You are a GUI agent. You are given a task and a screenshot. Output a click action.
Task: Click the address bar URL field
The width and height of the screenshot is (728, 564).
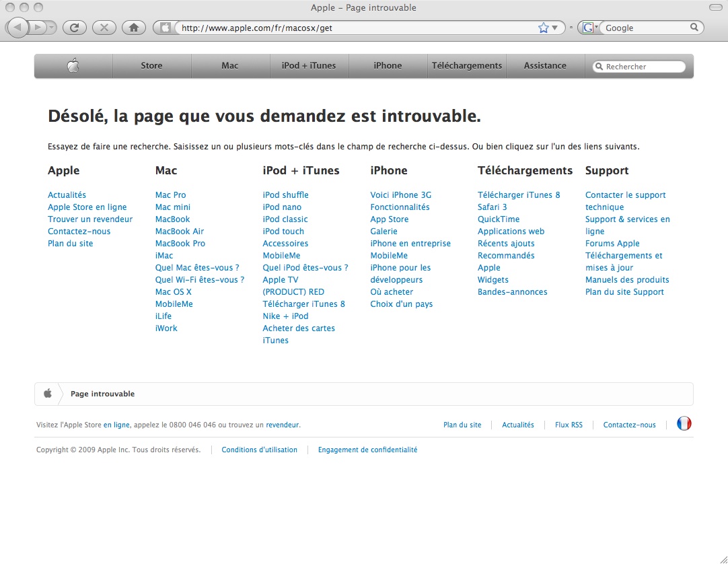tap(357, 28)
